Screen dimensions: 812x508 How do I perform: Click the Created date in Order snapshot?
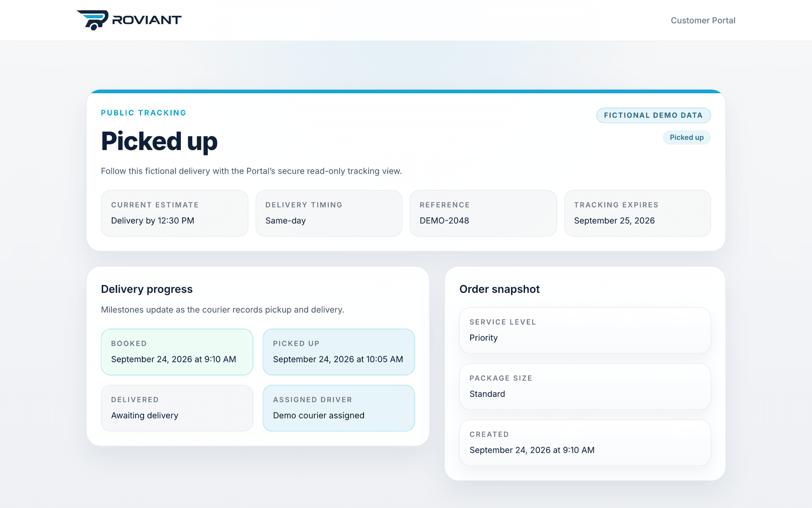pyautogui.click(x=532, y=450)
